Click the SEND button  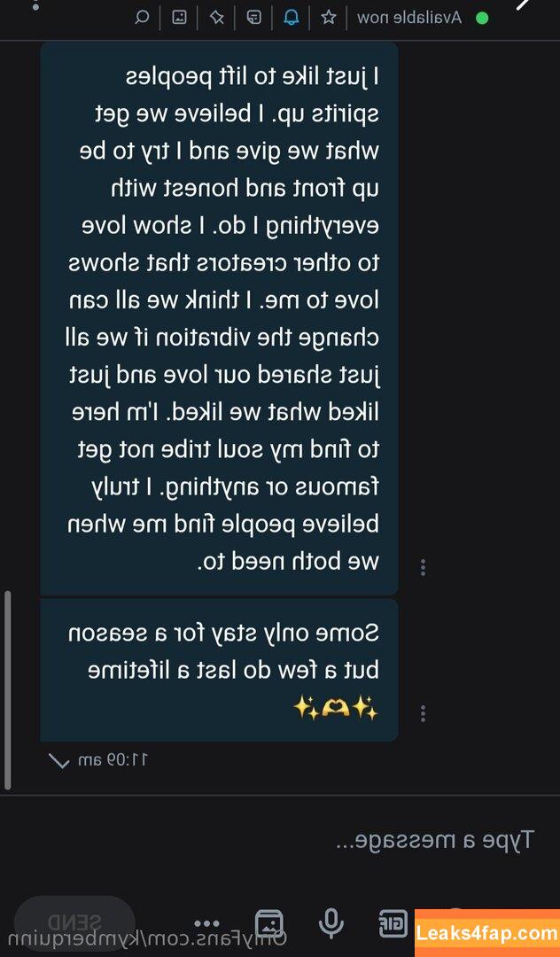(x=74, y=922)
